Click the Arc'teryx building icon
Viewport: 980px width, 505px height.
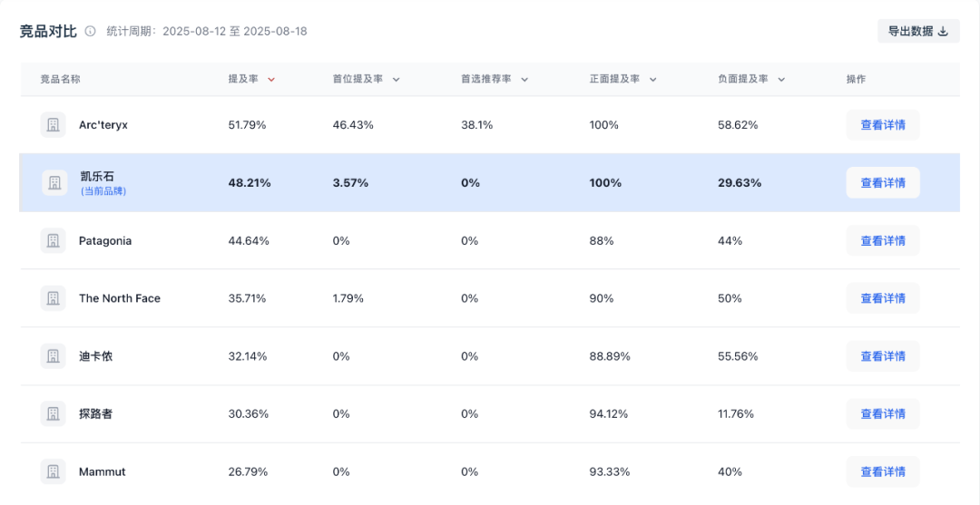click(54, 125)
